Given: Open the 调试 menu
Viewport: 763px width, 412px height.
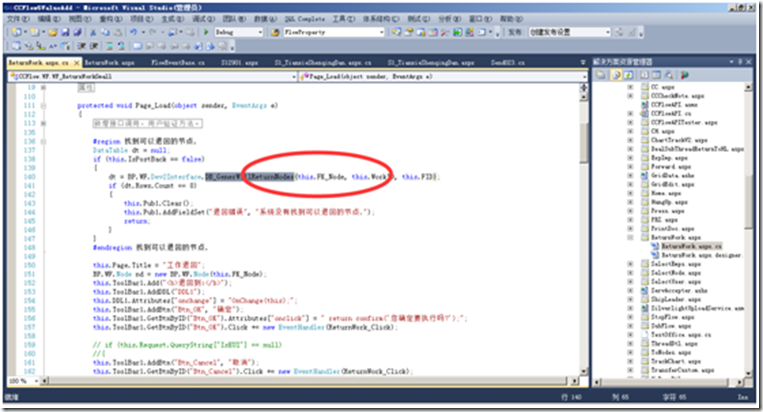Looking at the screenshot, I should pyautogui.click(x=203, y=19).
